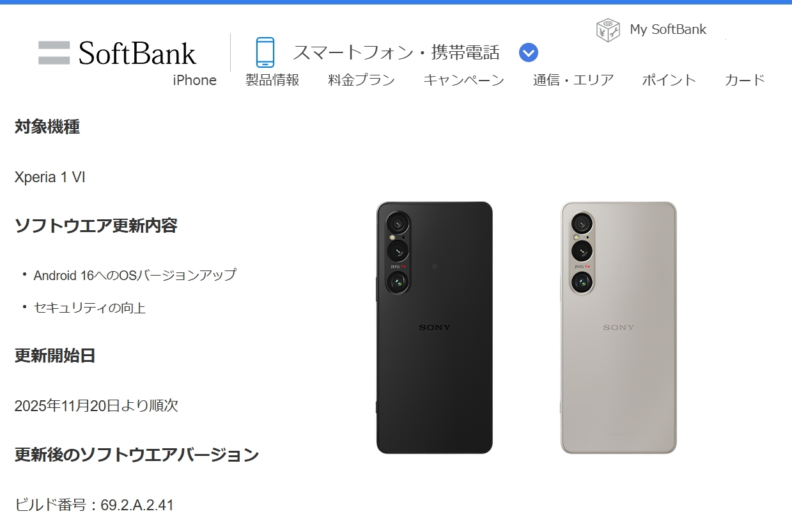792x532 pixels.
Task: Expand the blue chevron dropdown circle
Action: 529,52
